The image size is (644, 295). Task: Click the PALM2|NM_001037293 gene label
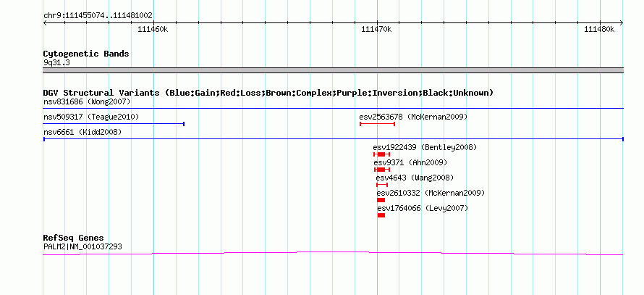82,247
